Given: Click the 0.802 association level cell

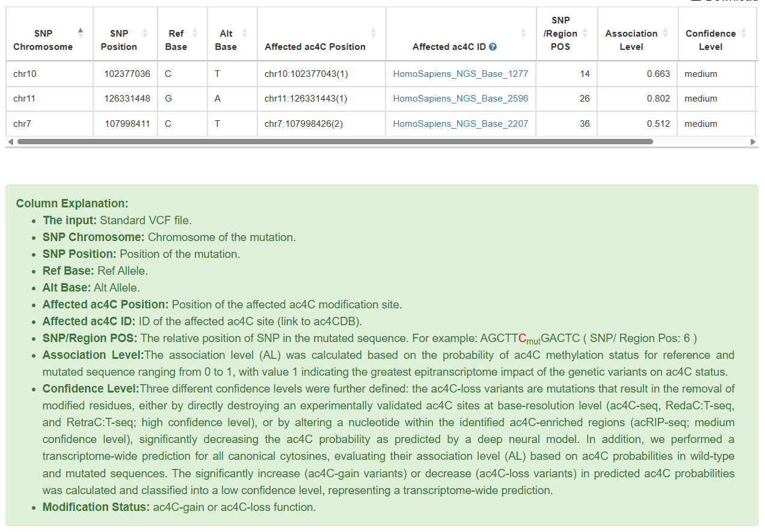Looking at the screenshot, I should pos(658,99).
